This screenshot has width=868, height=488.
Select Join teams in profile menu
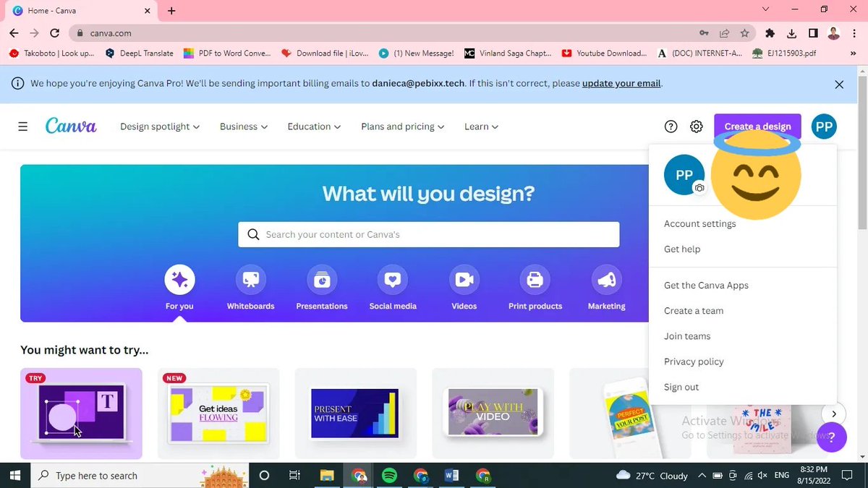tap(687, 336)
